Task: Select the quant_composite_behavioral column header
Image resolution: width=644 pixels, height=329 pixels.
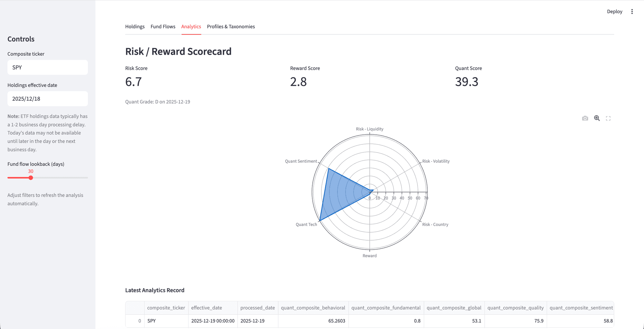Action: tap(313, 308)
